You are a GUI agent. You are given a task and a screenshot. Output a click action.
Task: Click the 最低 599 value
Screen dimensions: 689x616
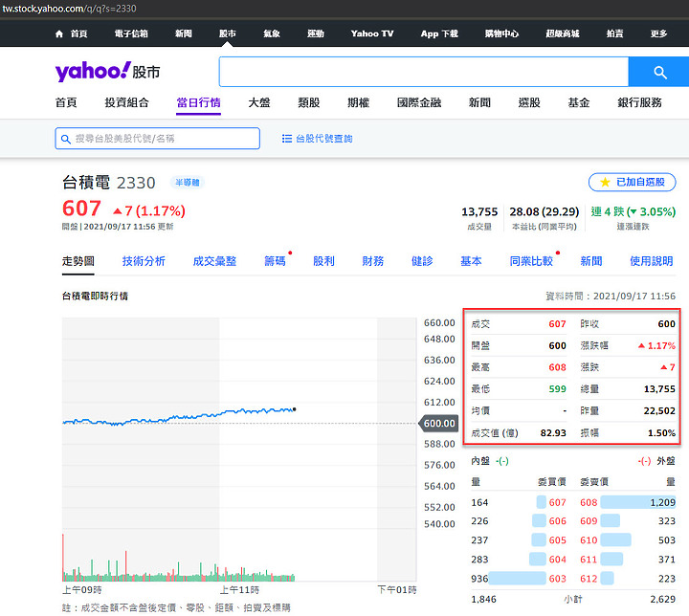(x=557, y=389)
